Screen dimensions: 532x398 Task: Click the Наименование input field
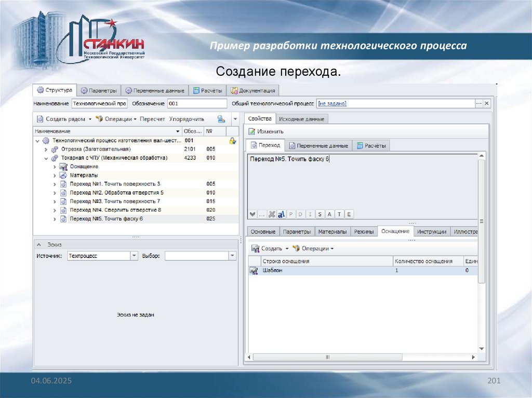99,103
